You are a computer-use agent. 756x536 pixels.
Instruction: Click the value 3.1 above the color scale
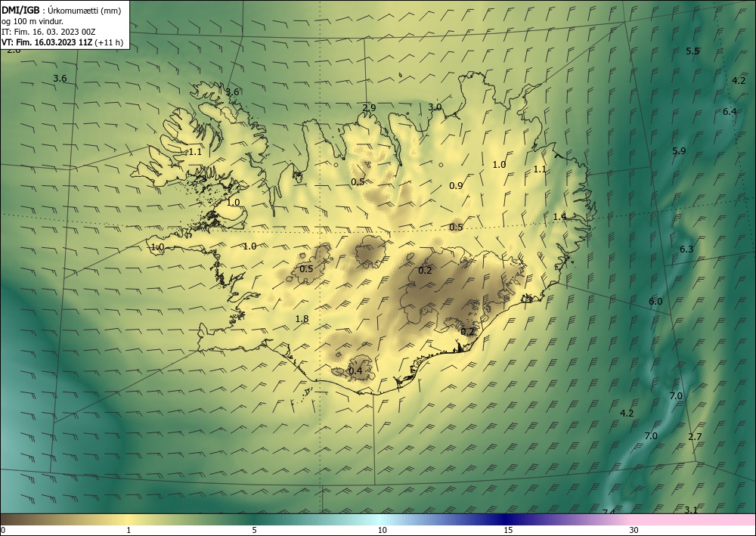[x=691, y=510]
